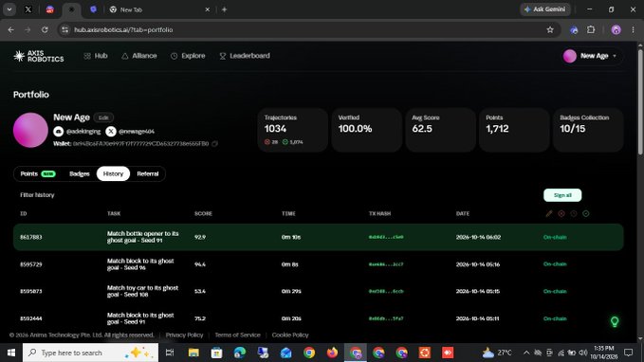Open the Privacy Policy link
Screen dimensions: 644x362
tap(184, 335)
